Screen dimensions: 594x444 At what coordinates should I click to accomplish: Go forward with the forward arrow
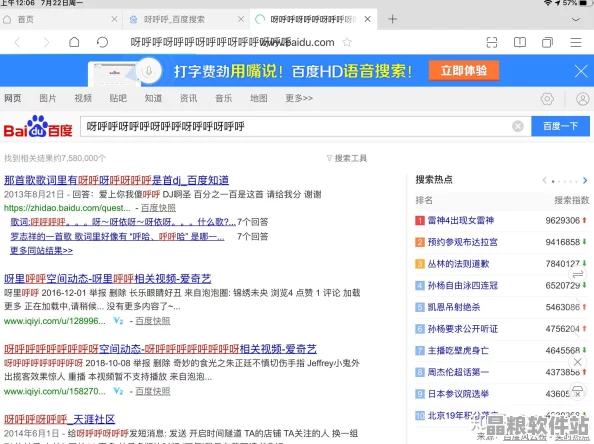(x=46, y=42)
